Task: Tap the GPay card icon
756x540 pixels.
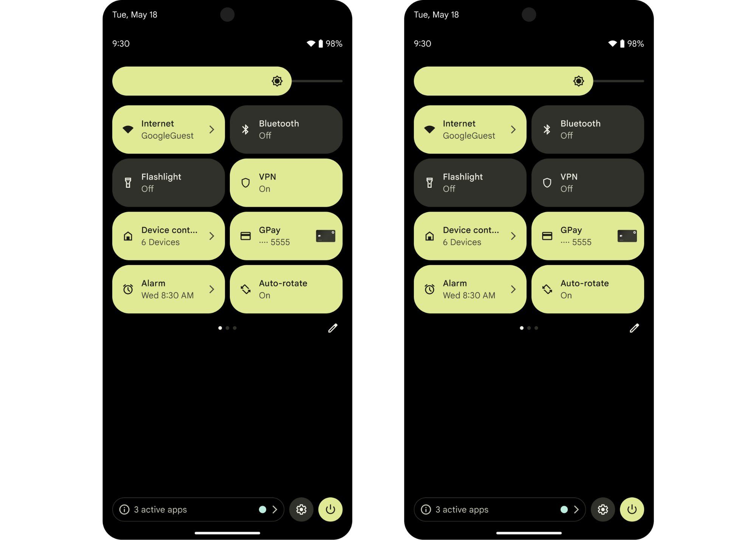Action: [325, 236]
